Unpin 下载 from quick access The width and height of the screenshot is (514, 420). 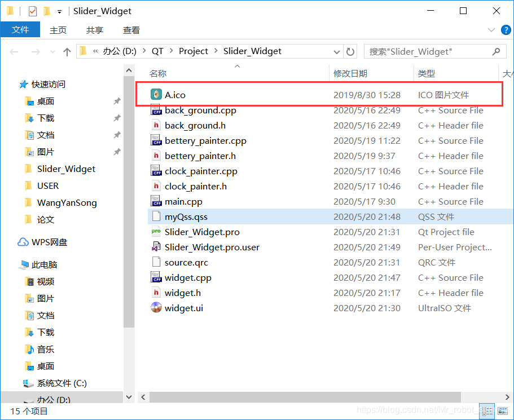point(117,118)
